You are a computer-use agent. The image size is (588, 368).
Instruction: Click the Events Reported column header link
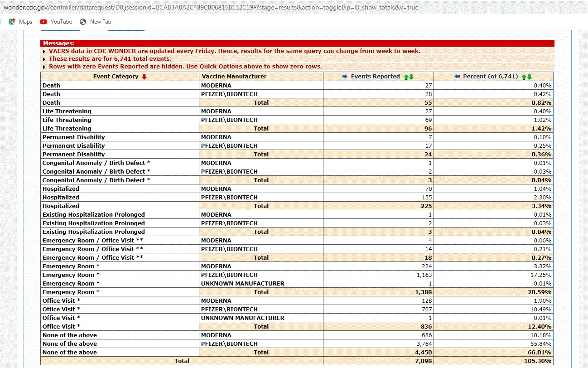click(x=375, y=77)
